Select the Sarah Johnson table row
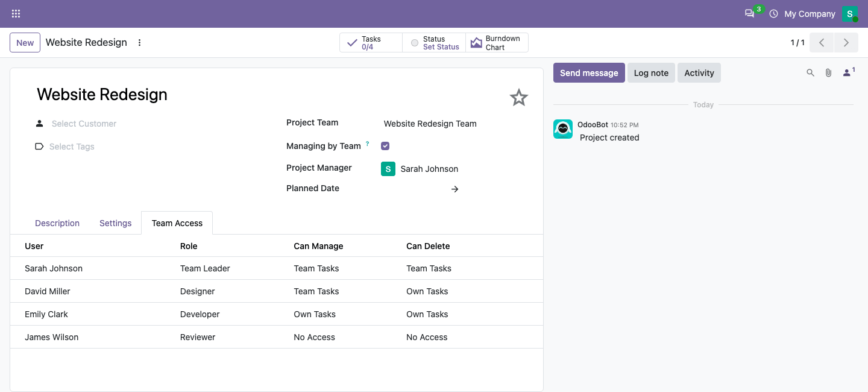 click(x=277, y=268)
